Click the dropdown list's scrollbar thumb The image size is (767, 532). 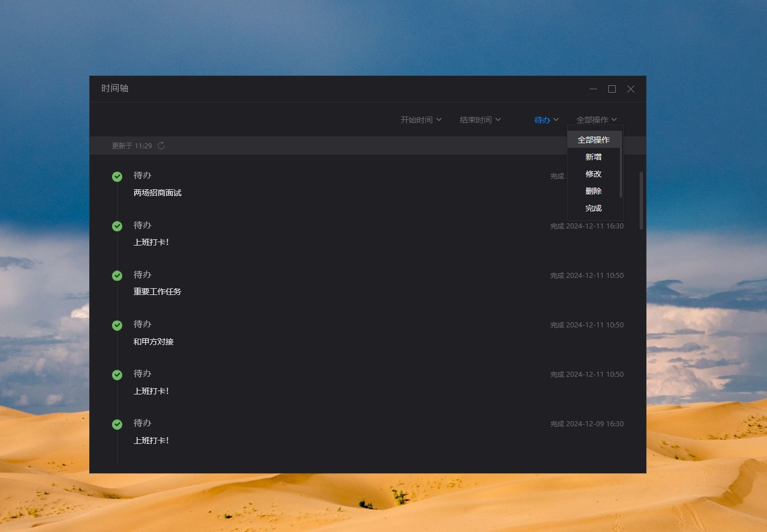click(x=621, y=165)
